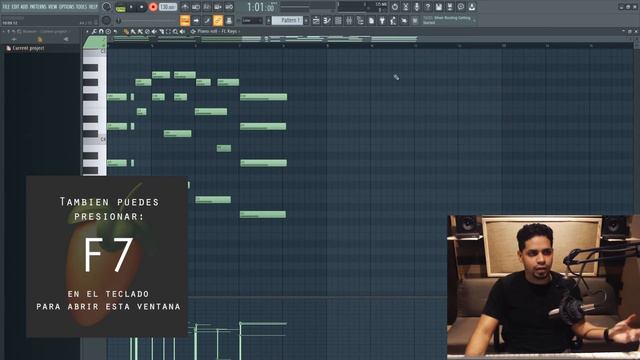Toggle blend/overdub recording
This screenshot has height=360, width=640.
tap(218, 7)
